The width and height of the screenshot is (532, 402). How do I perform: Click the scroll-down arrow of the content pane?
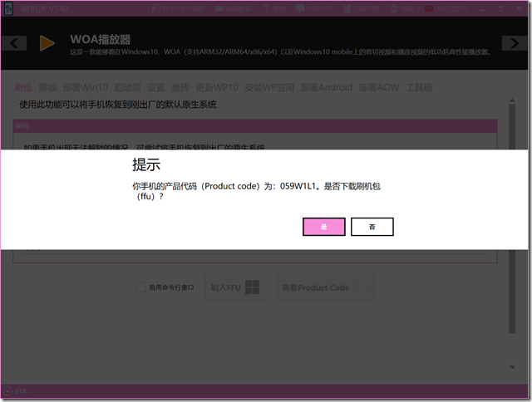point(512,366)
